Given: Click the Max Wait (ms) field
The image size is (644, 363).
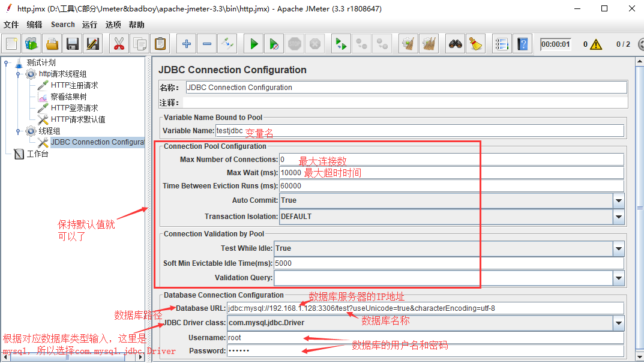Looking at the screenshot, I should click(x=451, y=172).
